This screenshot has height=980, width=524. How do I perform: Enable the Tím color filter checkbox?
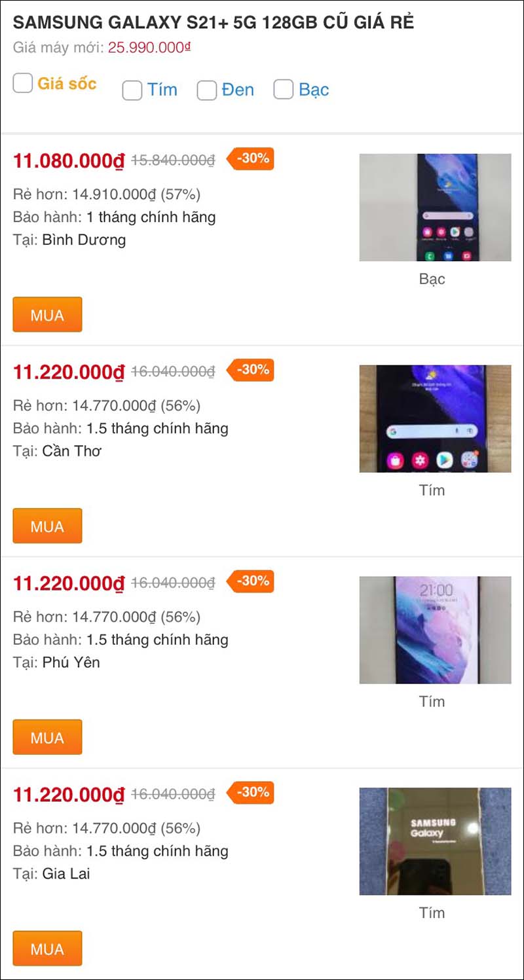click(132, 90)
